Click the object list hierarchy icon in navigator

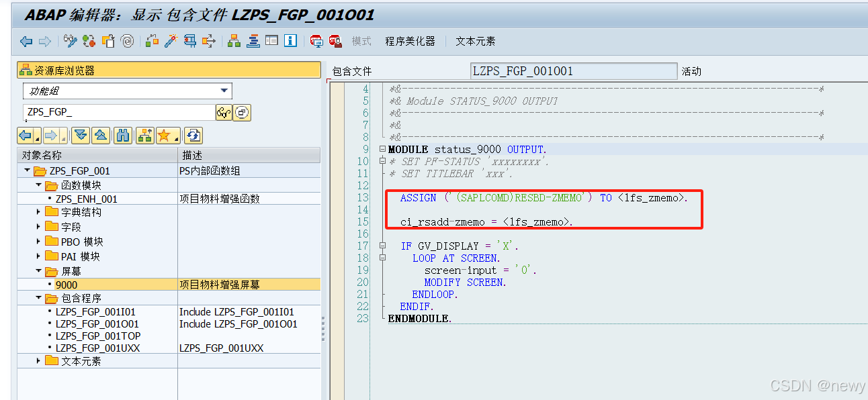click(144, 136)
